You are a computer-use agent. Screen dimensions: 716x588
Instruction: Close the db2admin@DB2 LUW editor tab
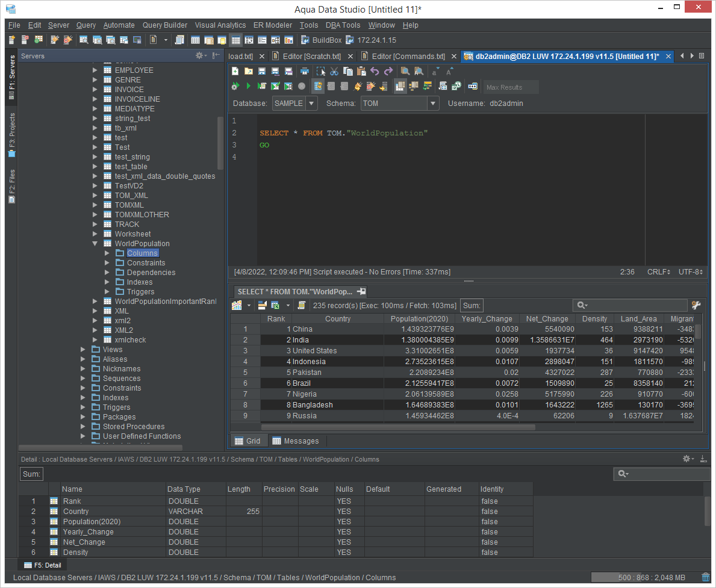pyautogui.click(x=668, y=56)
